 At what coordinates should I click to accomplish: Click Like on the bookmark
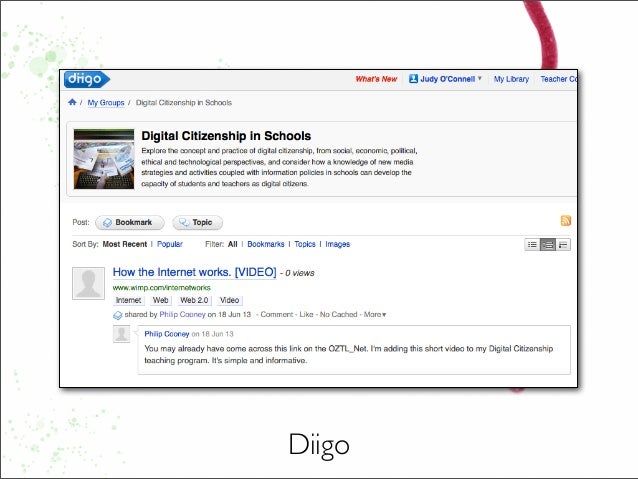point(306,315)
